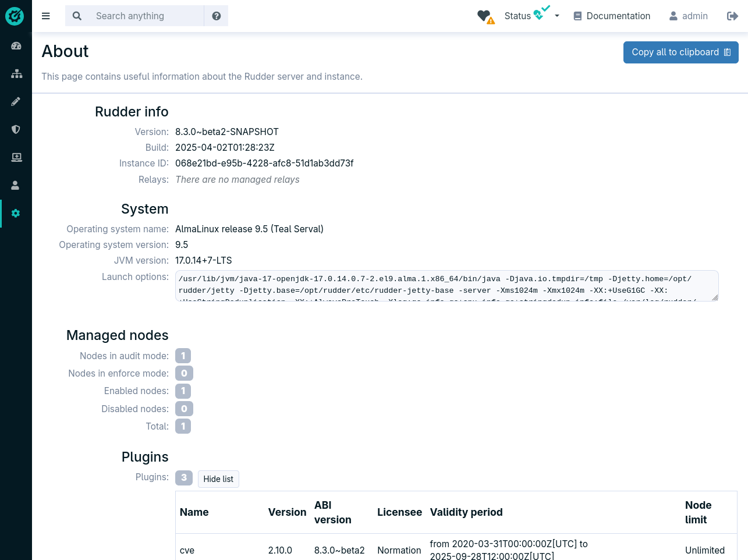This screenshot has width=748, height=560.
Task: Click Hide list plugins button
Action: point(218,479)
